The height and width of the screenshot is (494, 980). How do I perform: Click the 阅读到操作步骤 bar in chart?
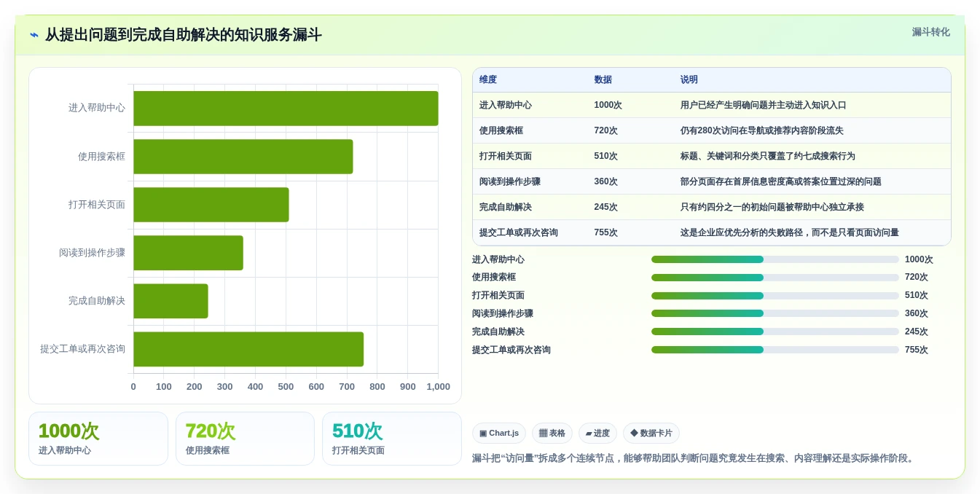188,253
